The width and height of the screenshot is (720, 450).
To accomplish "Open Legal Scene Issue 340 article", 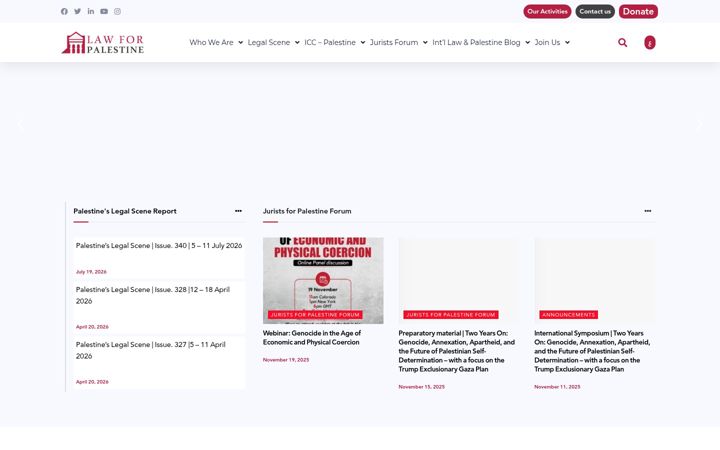I will point(159,246).
